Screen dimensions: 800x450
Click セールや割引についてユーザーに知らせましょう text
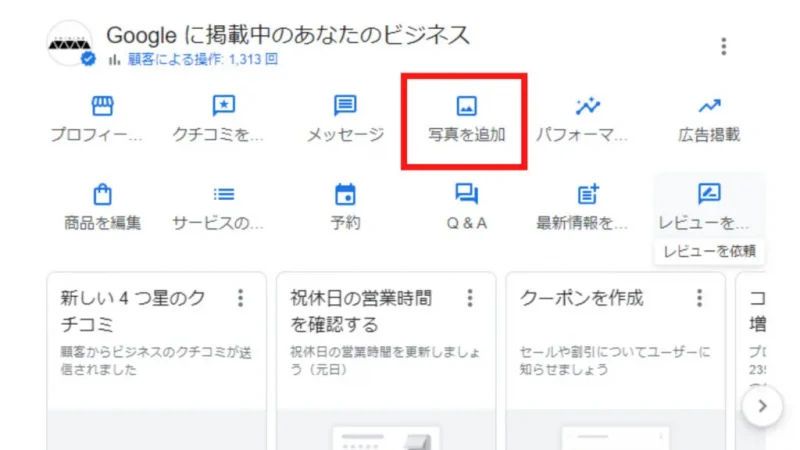[615, 361]
